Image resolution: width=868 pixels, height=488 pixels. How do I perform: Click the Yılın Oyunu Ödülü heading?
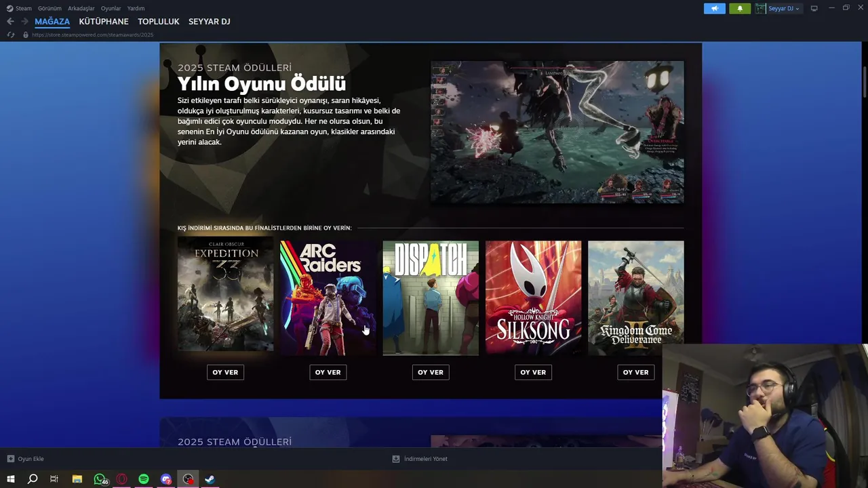(262, 83)
